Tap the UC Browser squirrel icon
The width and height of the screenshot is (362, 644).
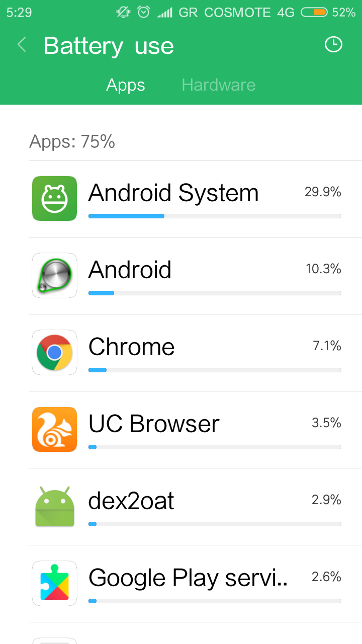click(x=54, y=429)
